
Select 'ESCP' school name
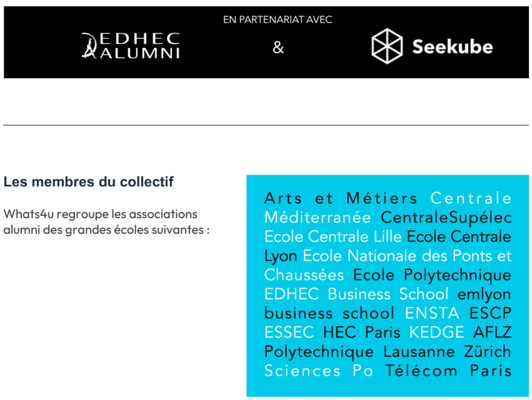pos(490,313)
